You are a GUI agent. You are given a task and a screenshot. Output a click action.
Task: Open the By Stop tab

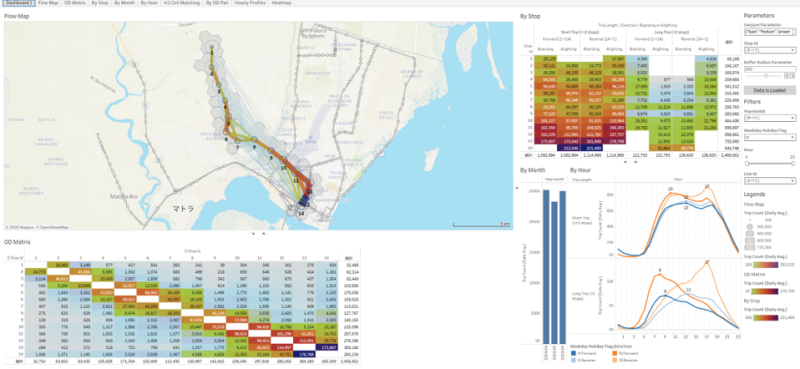pyautogui.click(x=99, y=3)
